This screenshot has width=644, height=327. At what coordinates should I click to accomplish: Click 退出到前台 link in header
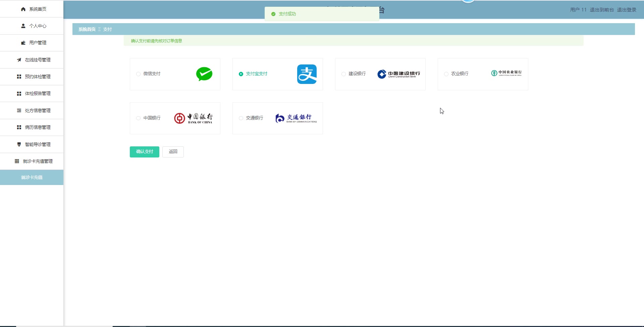click(602, 10)
